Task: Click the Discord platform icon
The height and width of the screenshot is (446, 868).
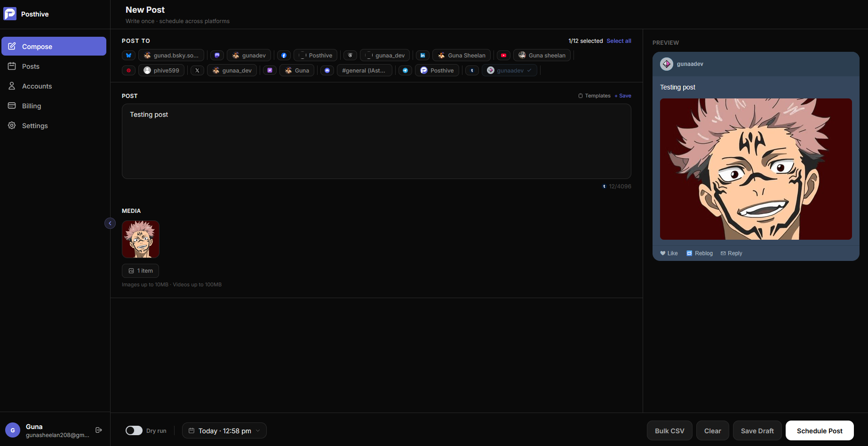Action: [x=327, y=71]
